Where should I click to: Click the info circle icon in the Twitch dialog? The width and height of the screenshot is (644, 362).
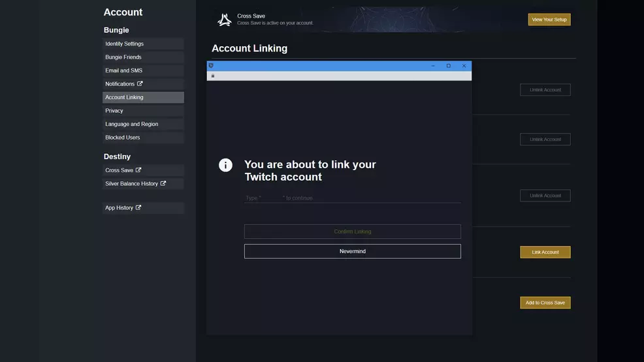[225, 165]
